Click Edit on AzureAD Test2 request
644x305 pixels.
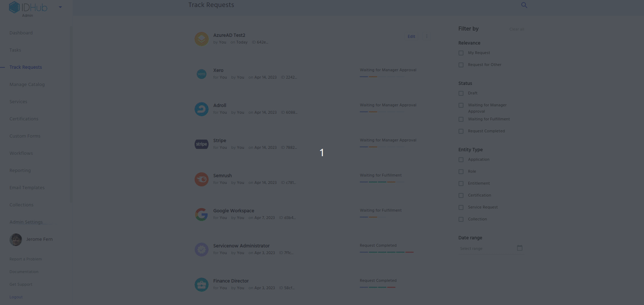411,37
